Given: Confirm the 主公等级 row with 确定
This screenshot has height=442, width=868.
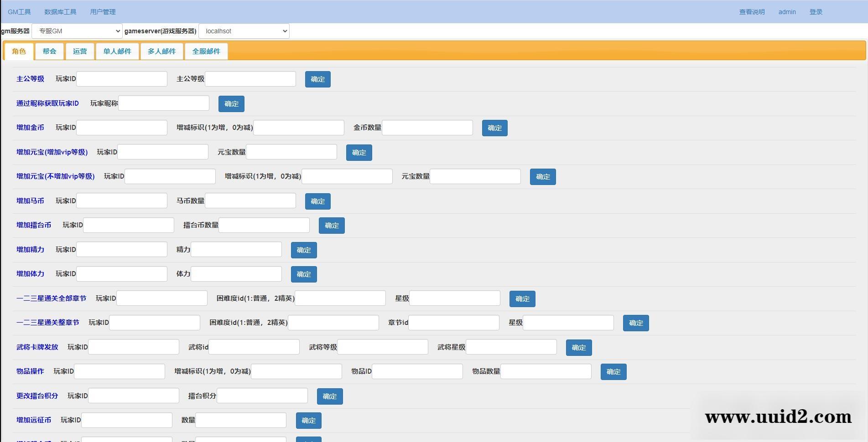Looking at the screenshot, I should click(x=317, y=79).
